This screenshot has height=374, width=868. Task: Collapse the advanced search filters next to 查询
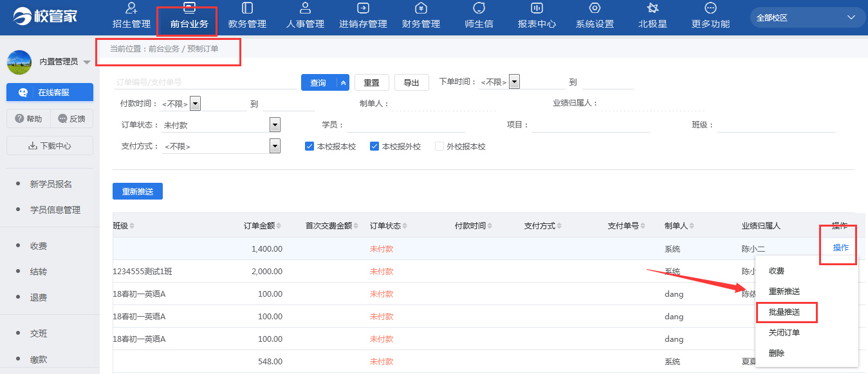[x=344, y=82]
